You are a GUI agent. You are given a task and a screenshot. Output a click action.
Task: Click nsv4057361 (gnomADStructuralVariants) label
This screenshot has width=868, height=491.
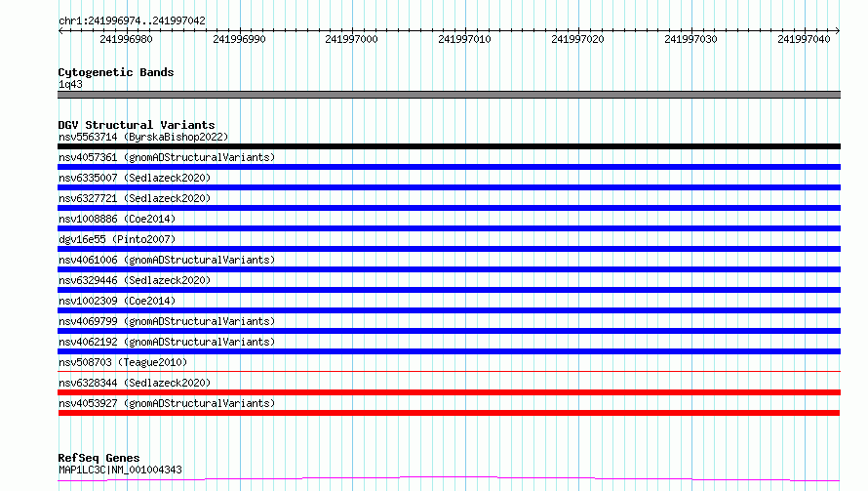coord(167,157)
